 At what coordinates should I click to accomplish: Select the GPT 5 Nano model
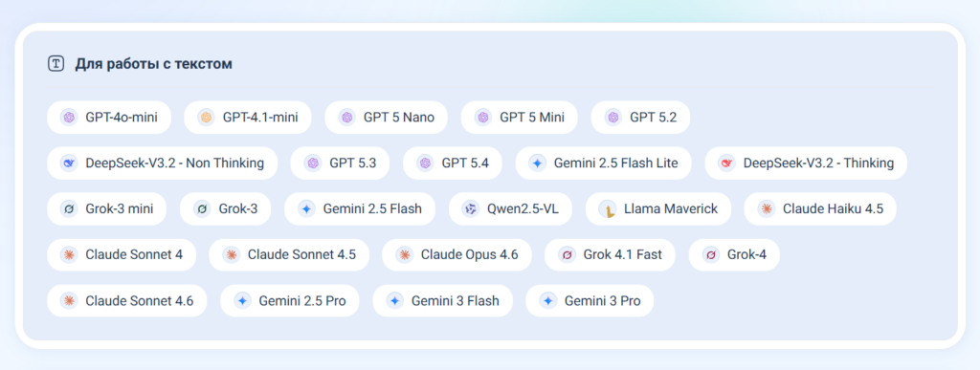point(387,118)
